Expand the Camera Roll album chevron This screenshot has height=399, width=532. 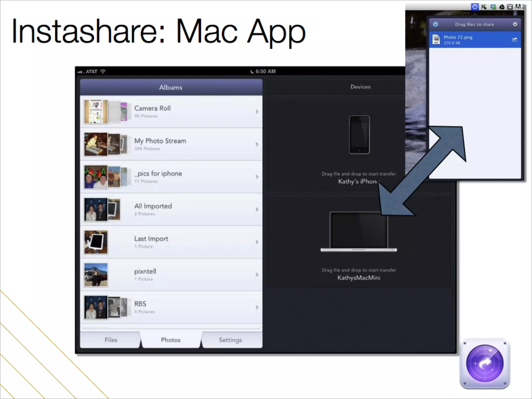coord(257,112)
